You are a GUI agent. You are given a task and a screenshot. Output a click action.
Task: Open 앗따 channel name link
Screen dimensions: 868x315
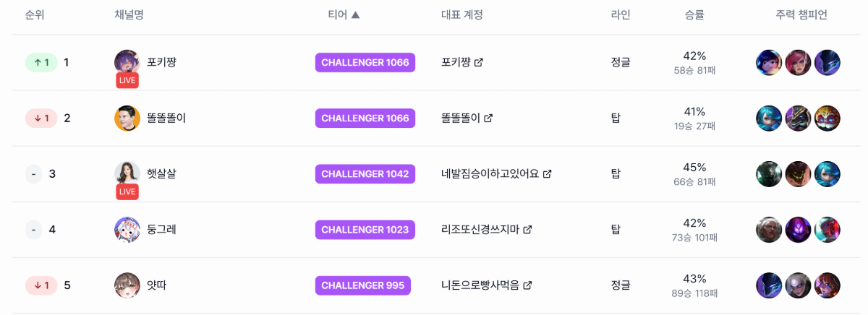[x=157, y=285]
